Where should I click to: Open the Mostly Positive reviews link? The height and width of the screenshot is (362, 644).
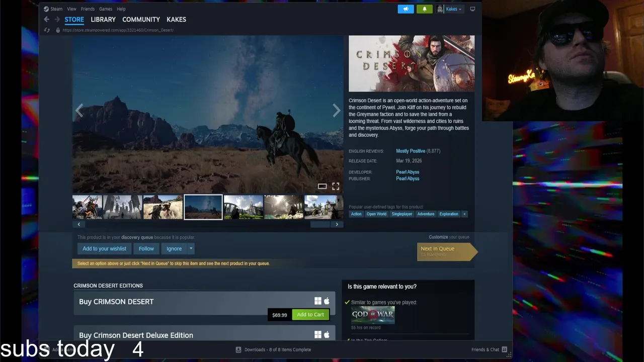pos(411,151)
